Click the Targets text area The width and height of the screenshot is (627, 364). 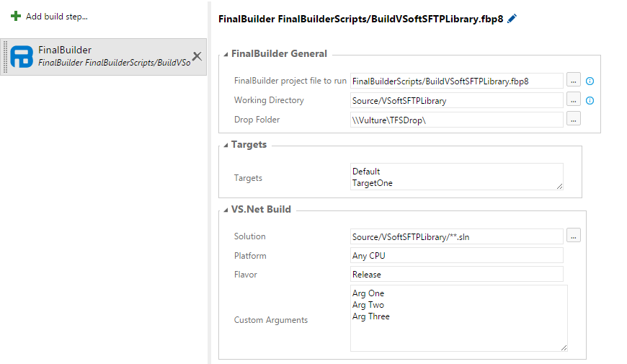(x=457, y=177)
